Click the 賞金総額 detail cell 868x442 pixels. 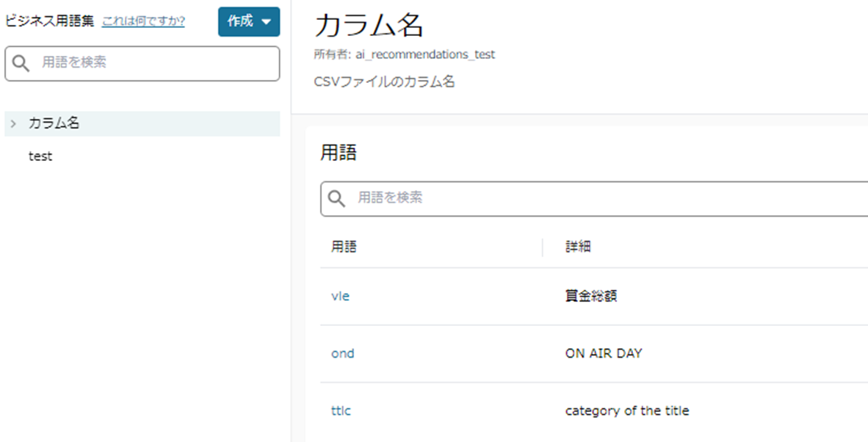pyautogui.click(x=591, y=297)
